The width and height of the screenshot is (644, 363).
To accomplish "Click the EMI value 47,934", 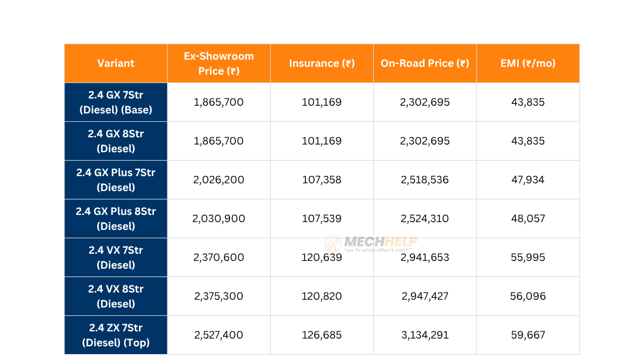I will click(528, 180).
